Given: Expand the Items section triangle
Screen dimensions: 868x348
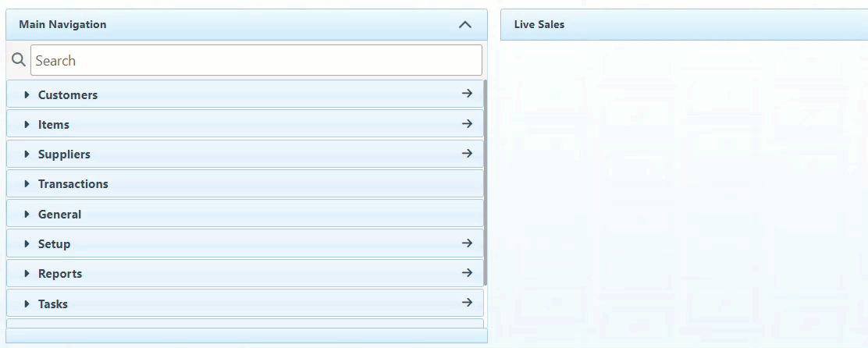Looking at the screenshot, I should coord(27,124).
